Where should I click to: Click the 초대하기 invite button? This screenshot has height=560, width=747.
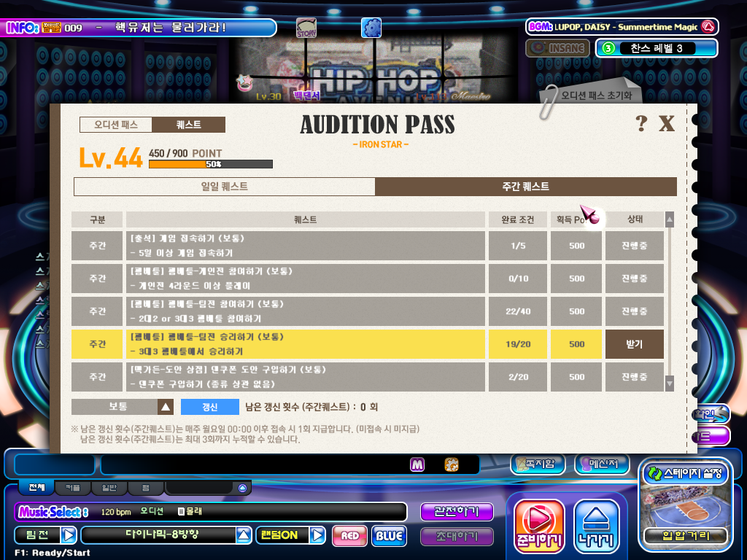[457, 537]
